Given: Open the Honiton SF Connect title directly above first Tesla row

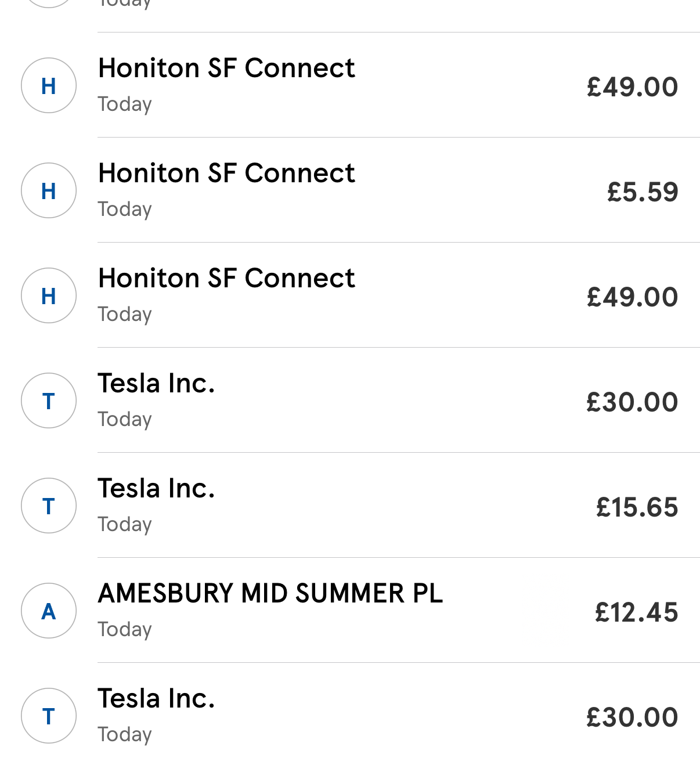Looking at the screenshot, I should click(x=226, y=278).
